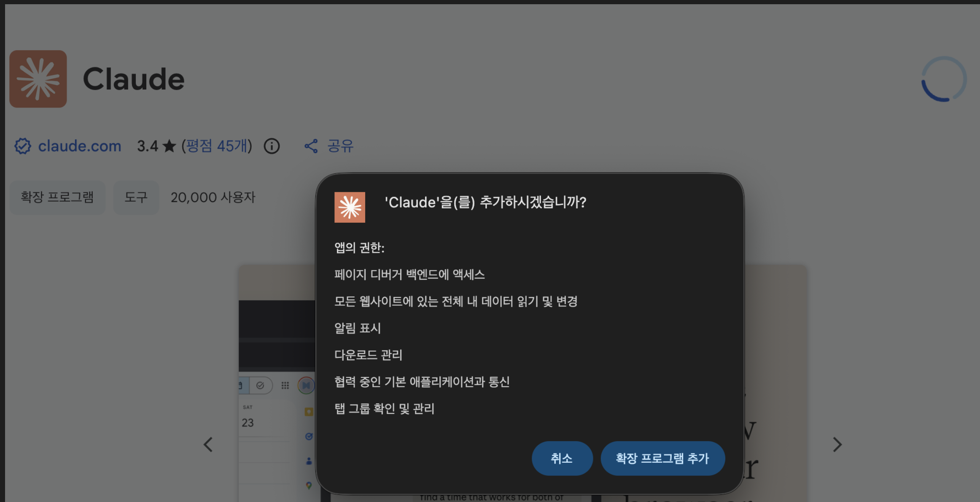Click the Claude icon in the dialog
980x502 pixels.
(350, 207)
